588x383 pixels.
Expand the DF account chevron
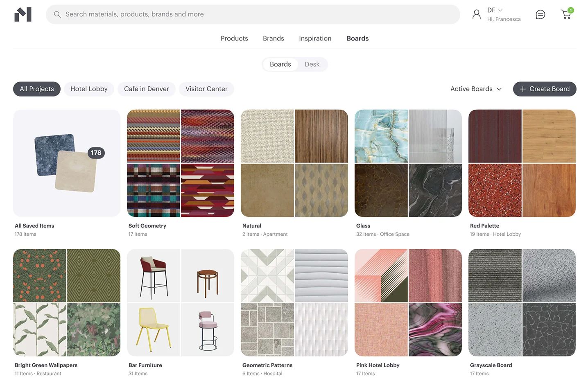[500, 10]
